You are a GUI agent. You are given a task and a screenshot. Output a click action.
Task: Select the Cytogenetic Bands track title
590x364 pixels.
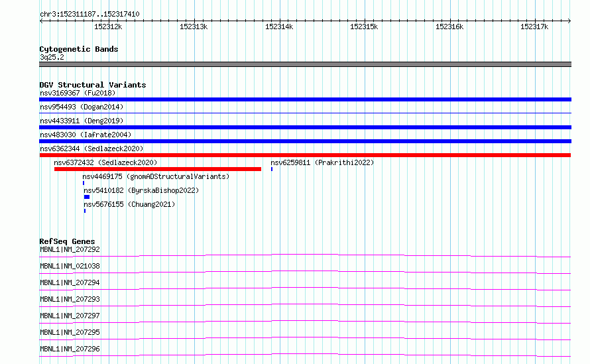click(79, 49)
